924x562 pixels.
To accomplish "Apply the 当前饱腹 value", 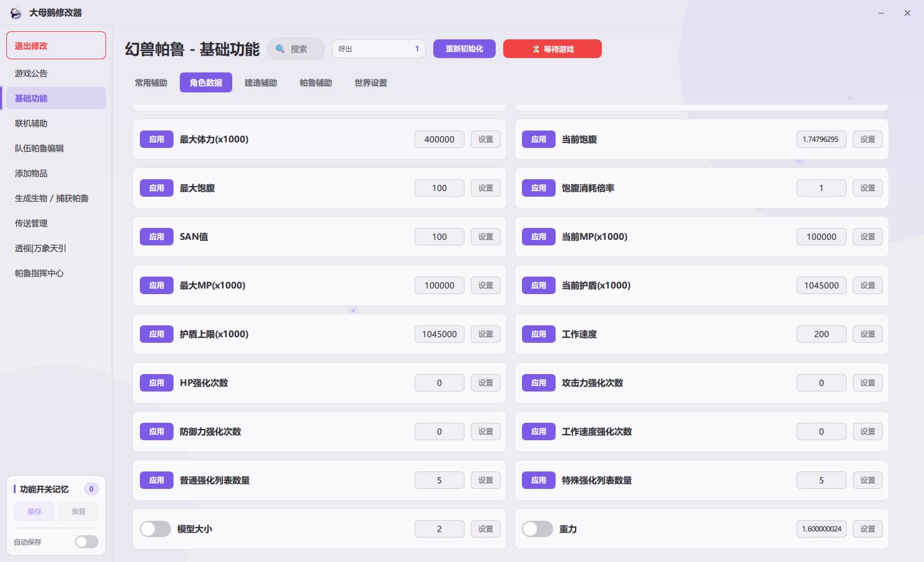I will click(x=539, y=139).
